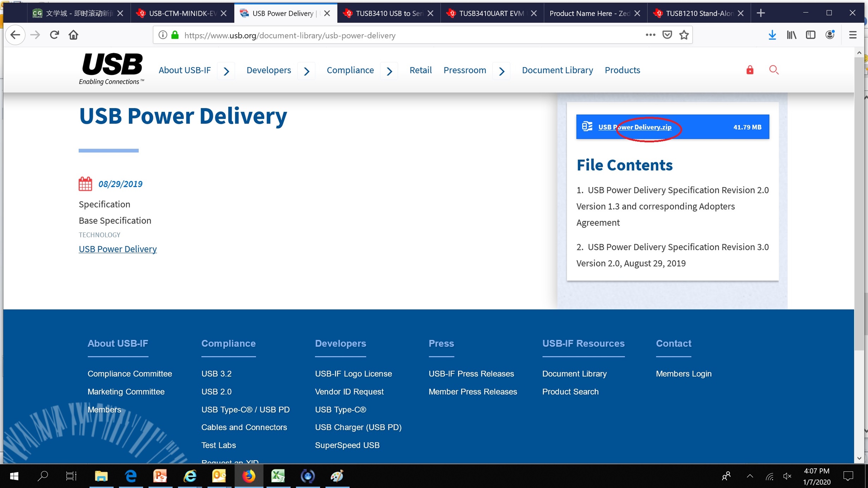868x488 pixels.
Task: Expand the About USB-IF submenu chevron
Action: point(226,71)
